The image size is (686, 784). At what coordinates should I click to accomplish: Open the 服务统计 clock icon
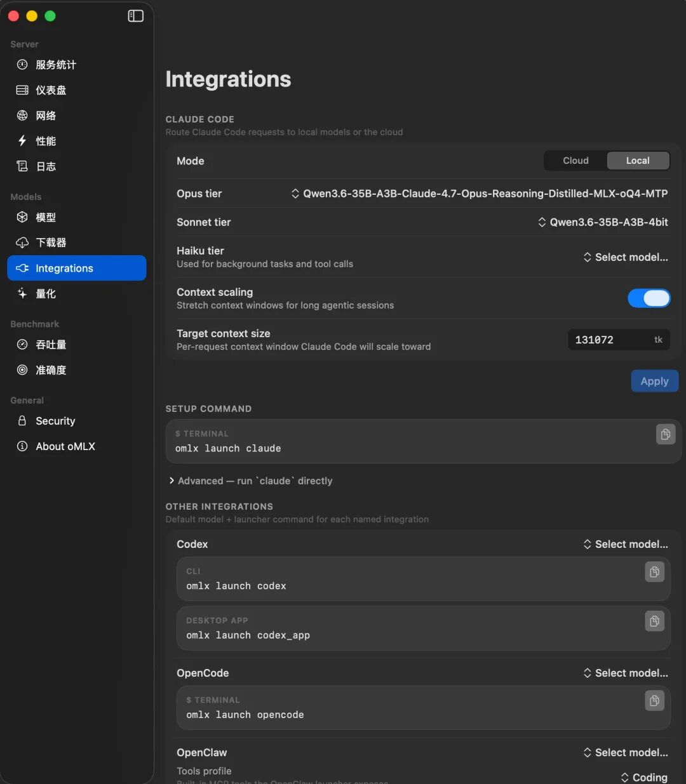(22, 65)
